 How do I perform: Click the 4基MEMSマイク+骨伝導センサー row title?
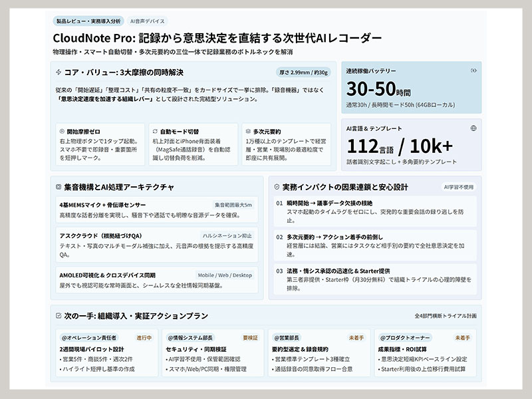pyautogui.click(x=102, y=205)
